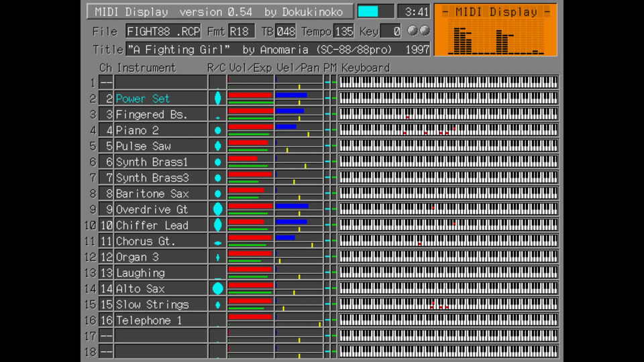Toggle the PM indicator on the Slow Strings row
The image size is (644, 362).
pos(330,304)
